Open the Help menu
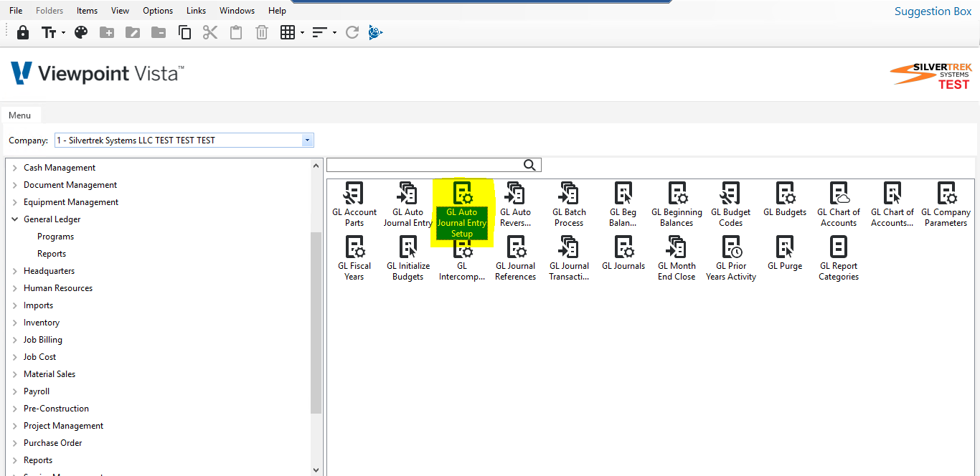The width and height of the screenshot is (980, 476). (277, 11)
